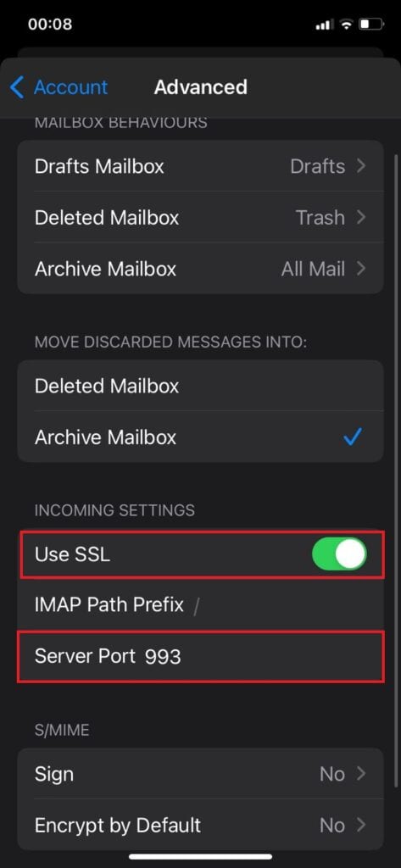Select Archive Mailbox for discarded messages

(200, 437)
